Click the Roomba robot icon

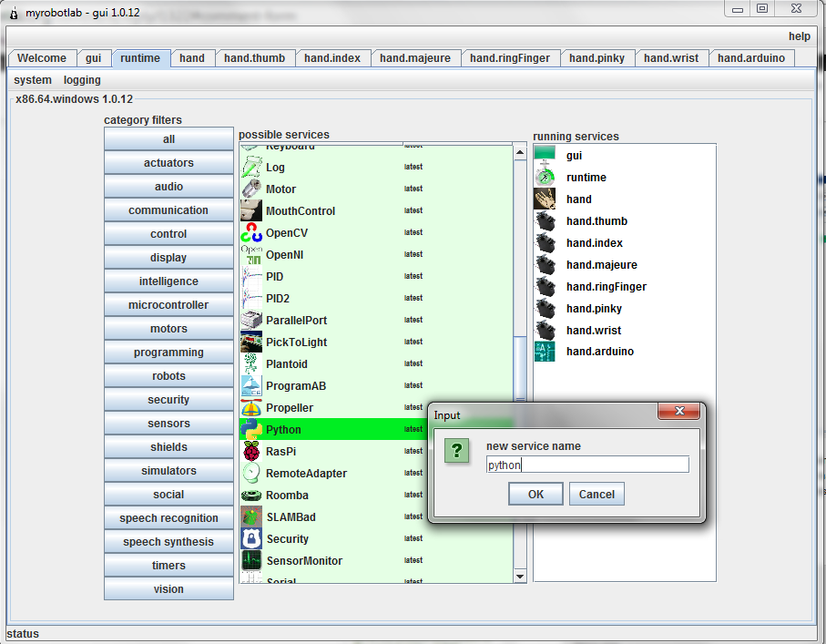[251, 495]
